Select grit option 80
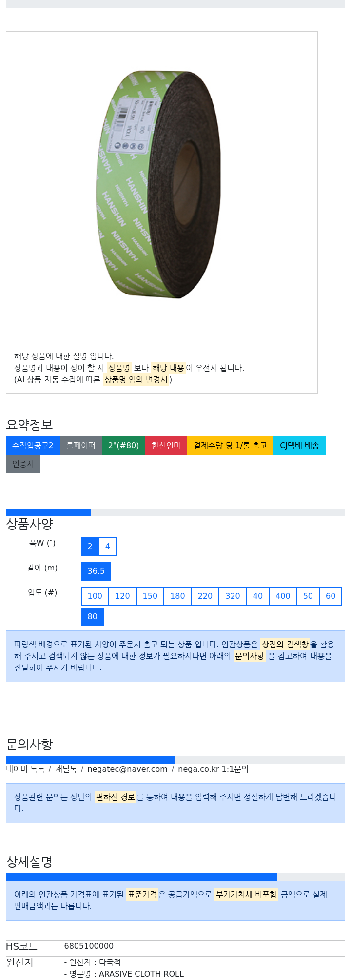The width and height of the screenshot is (351, 980). tap(93, 617)
